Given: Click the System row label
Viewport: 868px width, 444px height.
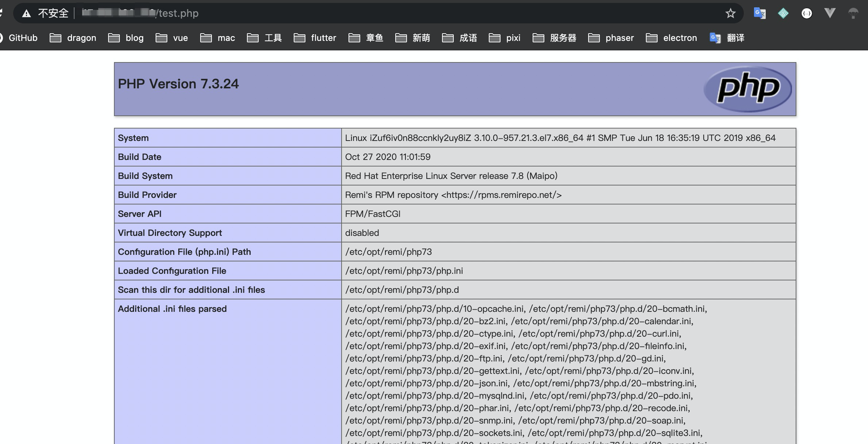Looking at the screenshot, I should [133, 138].
